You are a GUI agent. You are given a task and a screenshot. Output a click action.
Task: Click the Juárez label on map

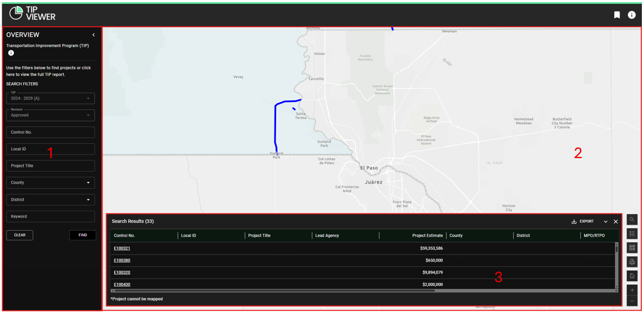[374, 182]
